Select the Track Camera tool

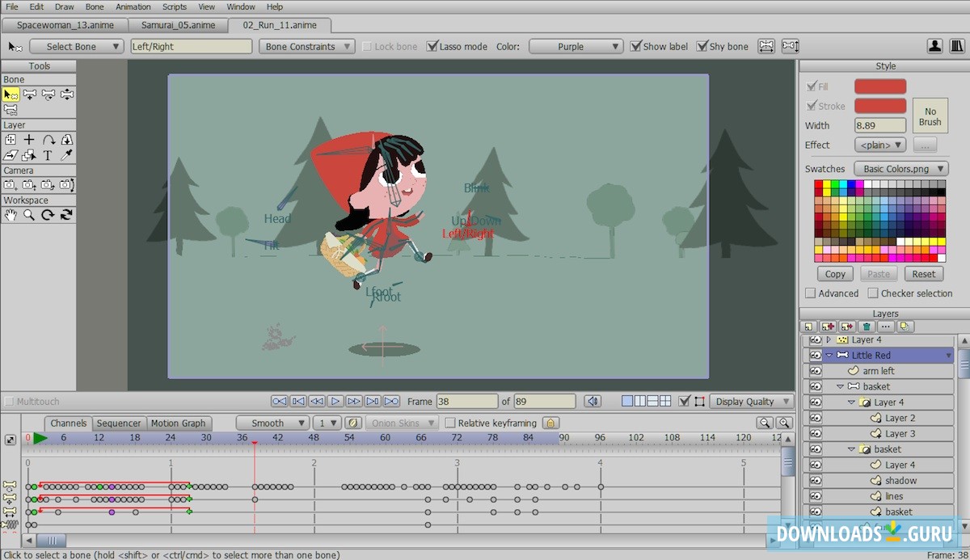(11, 184)
